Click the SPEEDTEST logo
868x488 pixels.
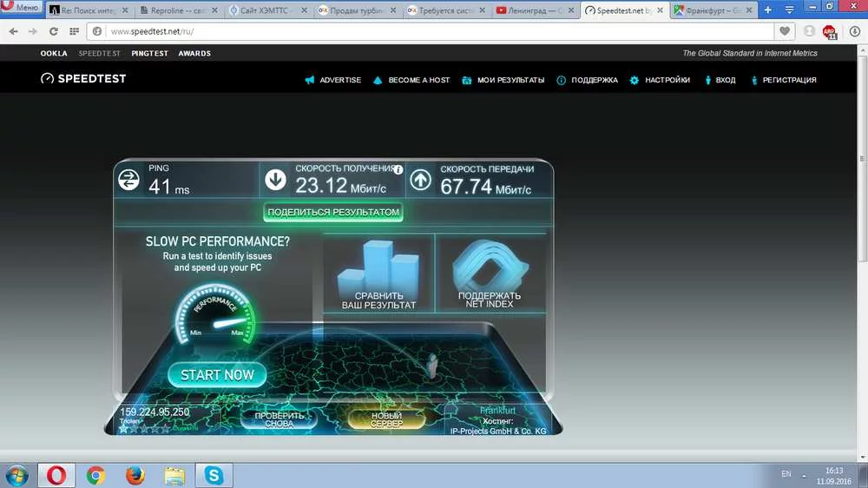point(83,79)
